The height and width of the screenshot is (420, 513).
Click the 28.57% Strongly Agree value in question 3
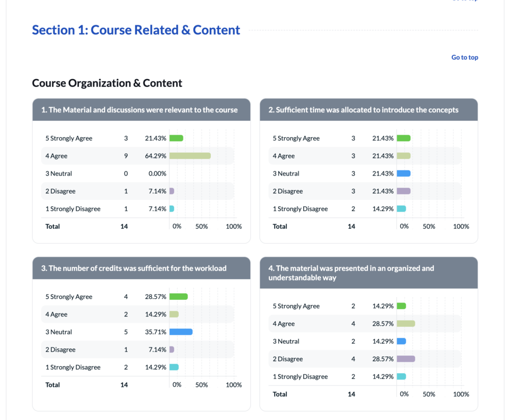(x=155, y=297)
